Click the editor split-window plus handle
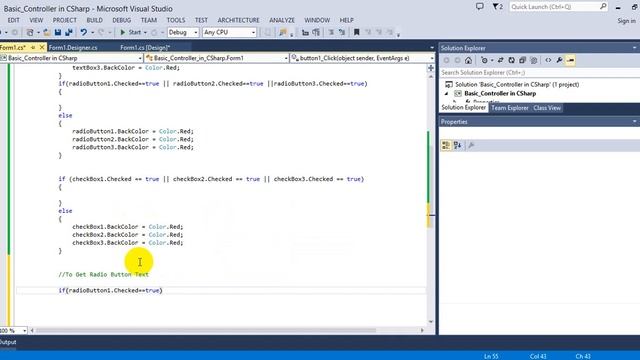 pyautogui.click(x=431, y=68)
